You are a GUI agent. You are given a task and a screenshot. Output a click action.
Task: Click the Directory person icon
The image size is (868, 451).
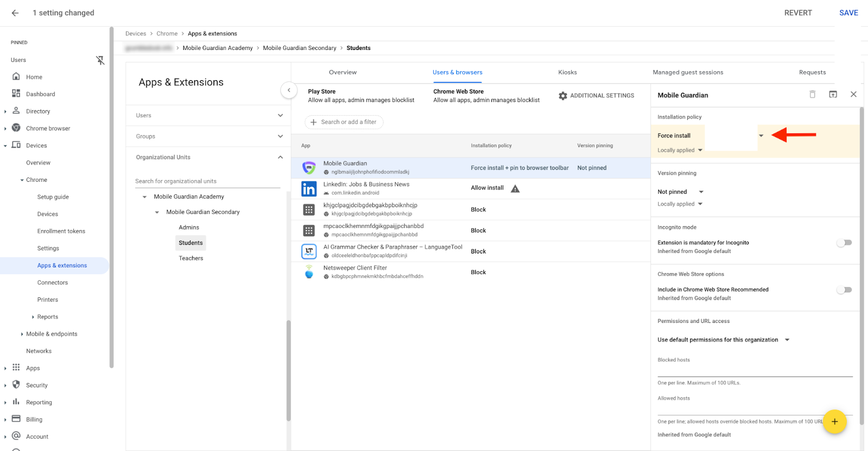[x=16, y=111]
